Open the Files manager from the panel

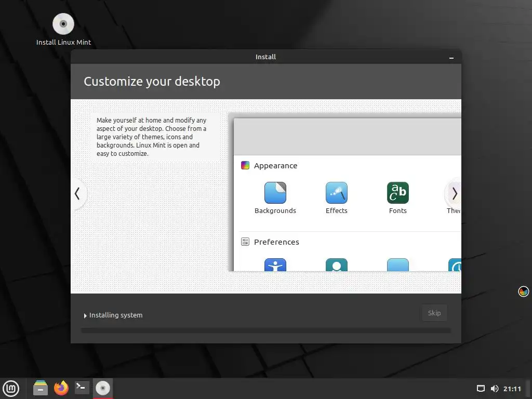(x=41, y=388)
